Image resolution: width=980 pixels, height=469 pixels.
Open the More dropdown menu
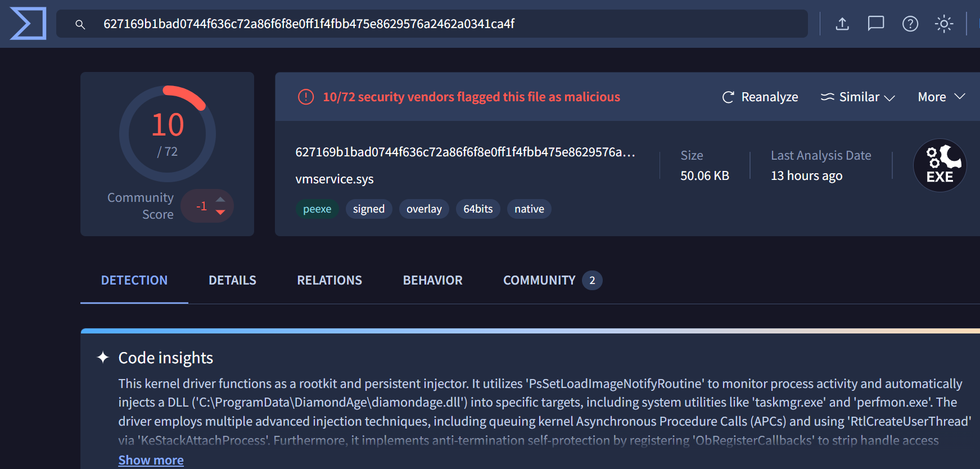coord(941,97)
